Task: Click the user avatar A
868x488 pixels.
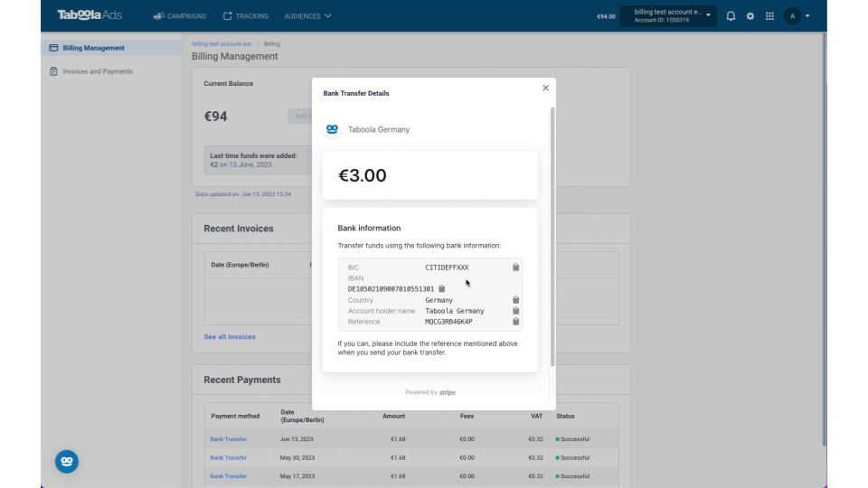Action: click(792, 16)
